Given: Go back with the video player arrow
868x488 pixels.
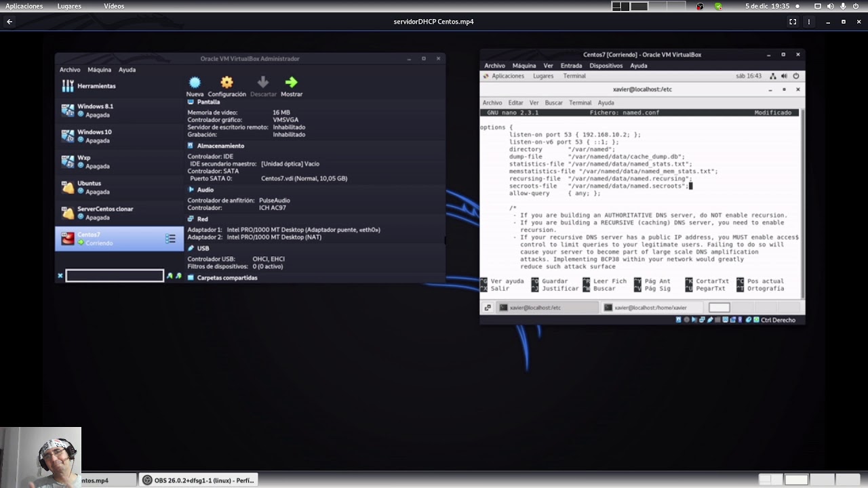Looking at the screenshot, I should [9, 22].
